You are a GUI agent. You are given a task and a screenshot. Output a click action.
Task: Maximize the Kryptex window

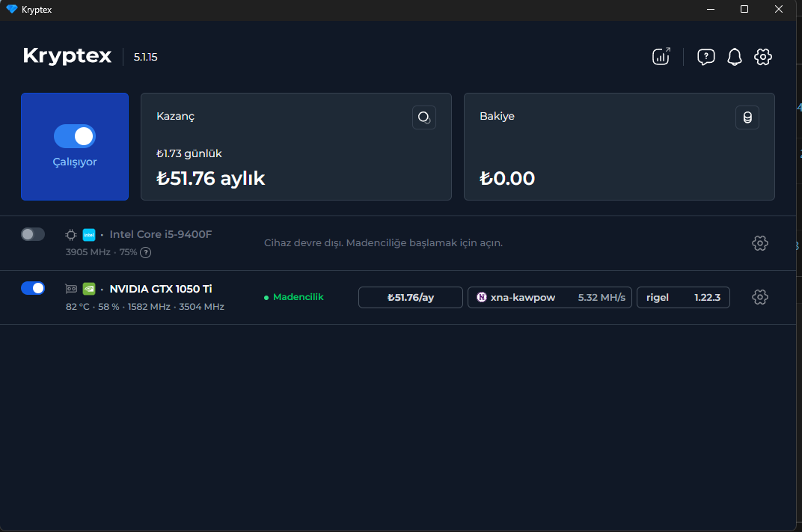click(744, 9)
